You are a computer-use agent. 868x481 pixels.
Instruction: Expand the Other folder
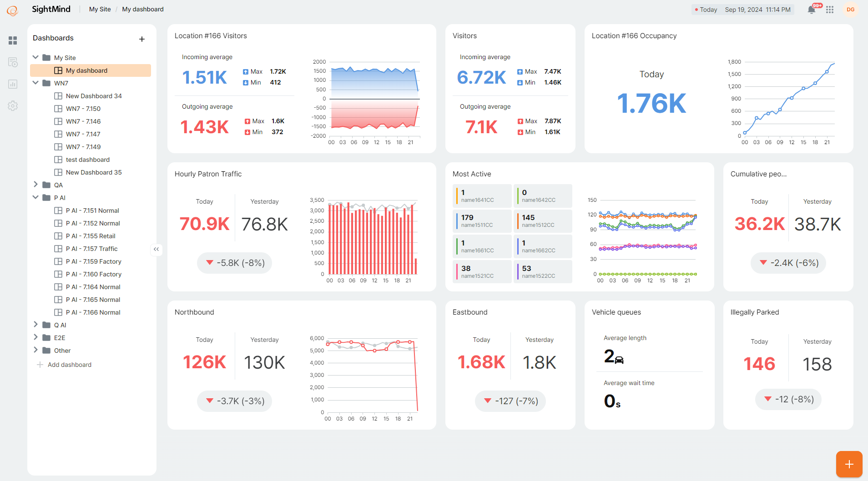tap(35, 350)
